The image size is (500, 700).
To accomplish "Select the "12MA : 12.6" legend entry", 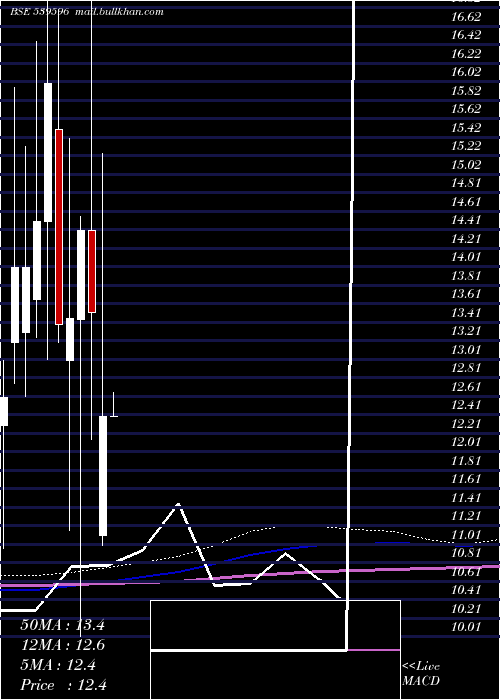I will [x=62, y=645].
